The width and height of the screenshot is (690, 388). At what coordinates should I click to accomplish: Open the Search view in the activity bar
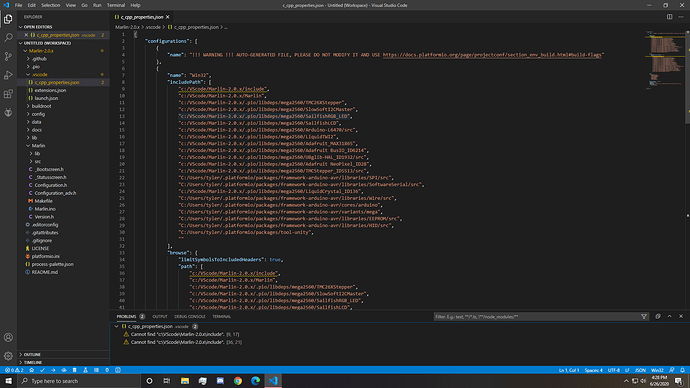[x=8, y=37]
